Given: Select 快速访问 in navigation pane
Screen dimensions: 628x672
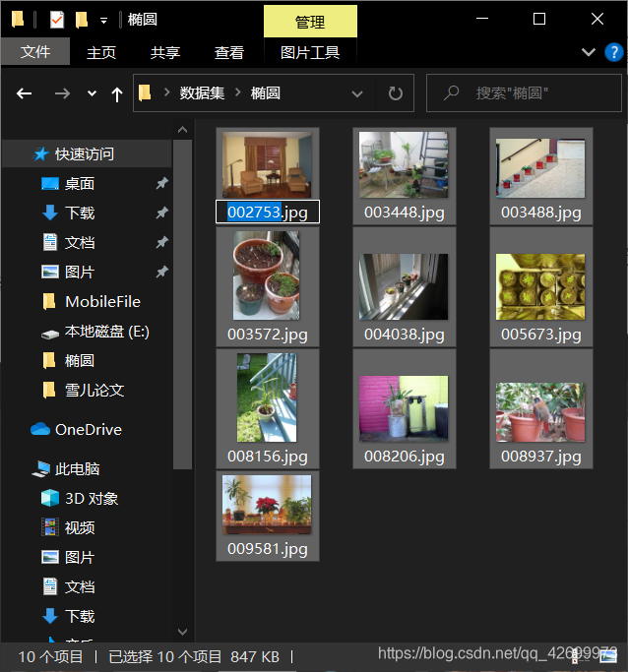Looking at the screenshot, I should point(85,153).
